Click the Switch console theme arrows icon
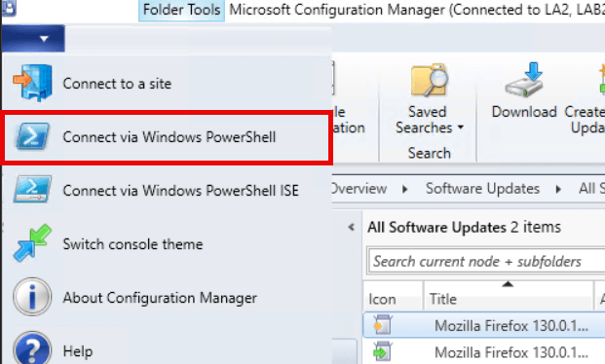The height and width of the screenshot is (364, 605). tap(32, 243)
